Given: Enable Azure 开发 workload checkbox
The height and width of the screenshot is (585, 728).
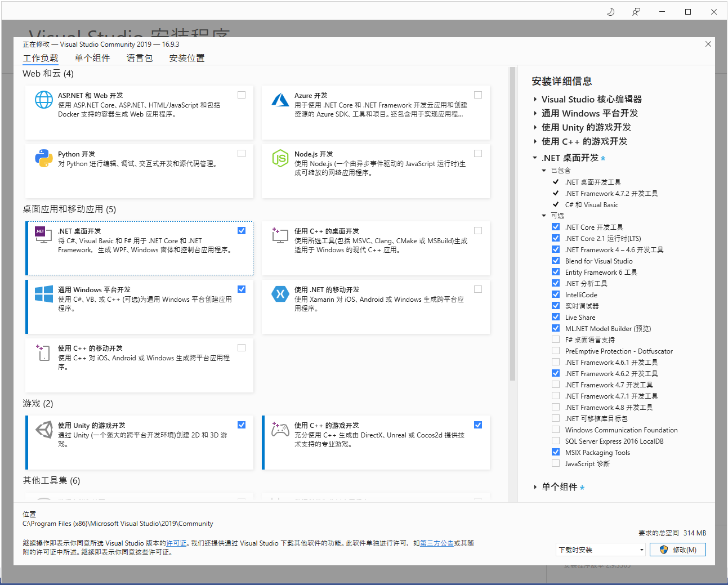Looking at the screenshot, I should tap(478, 95).
